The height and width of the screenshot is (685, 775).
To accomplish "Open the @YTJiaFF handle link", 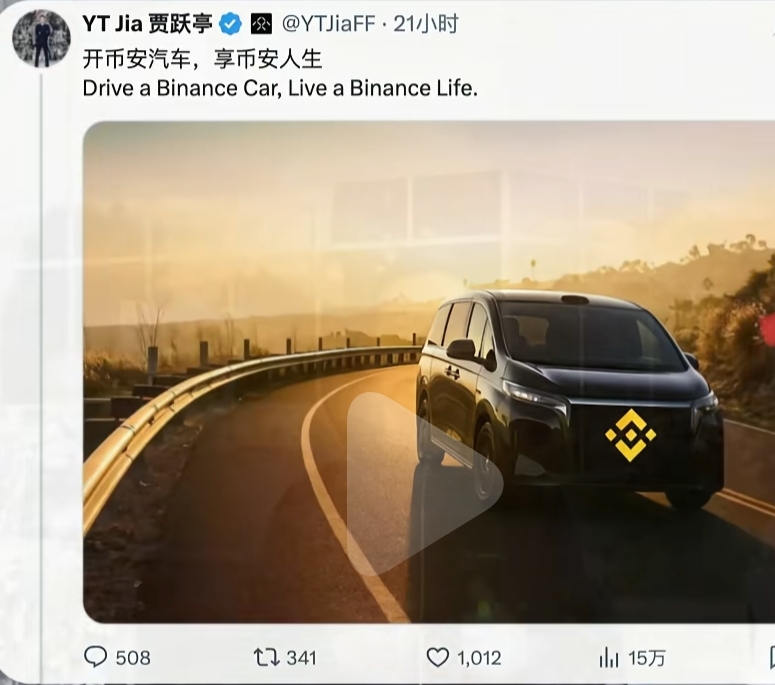I will pyautogui.click(x=329, y=24).
